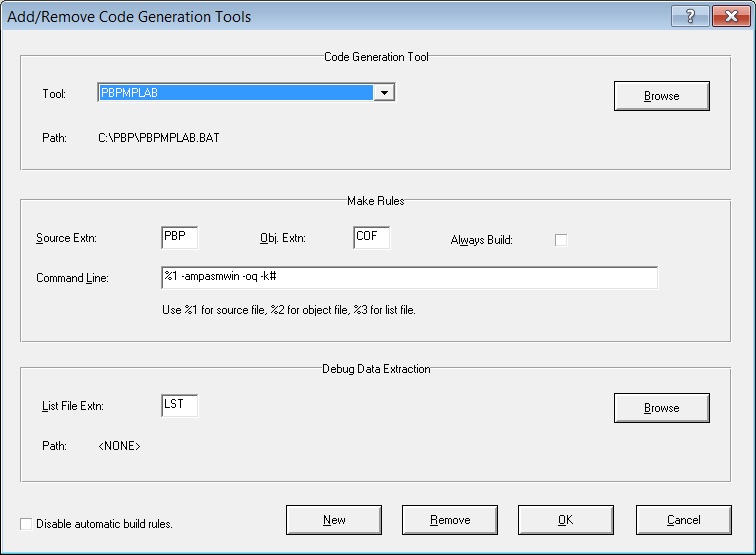The height and width of the screenshot is (555, 756).
Task: Click into the Command Line text box
Action: point(408,277)
